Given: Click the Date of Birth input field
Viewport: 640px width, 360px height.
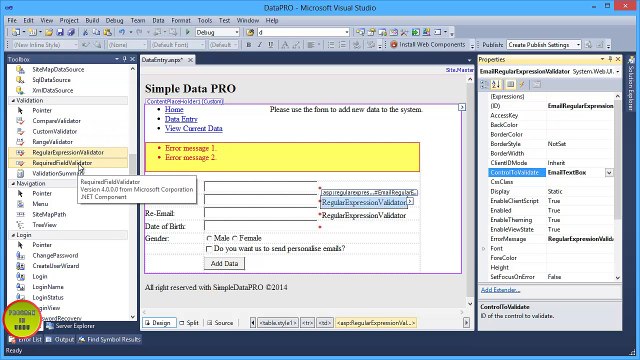Looking at the screenshot, I should pos(260,227).
